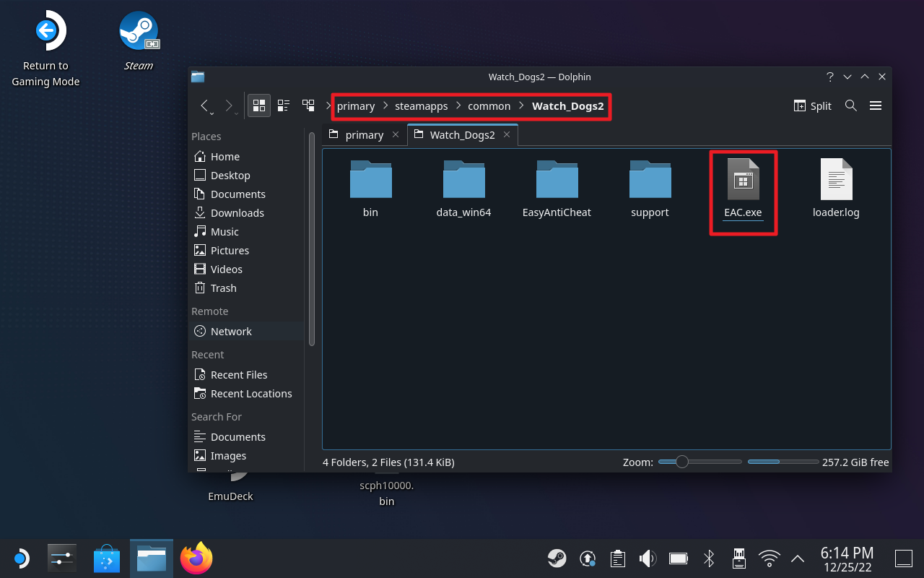This screenshot has height=578, width=924.
Task: Click Dolphin title bar help icon
Action: click(x=830, y=77)
